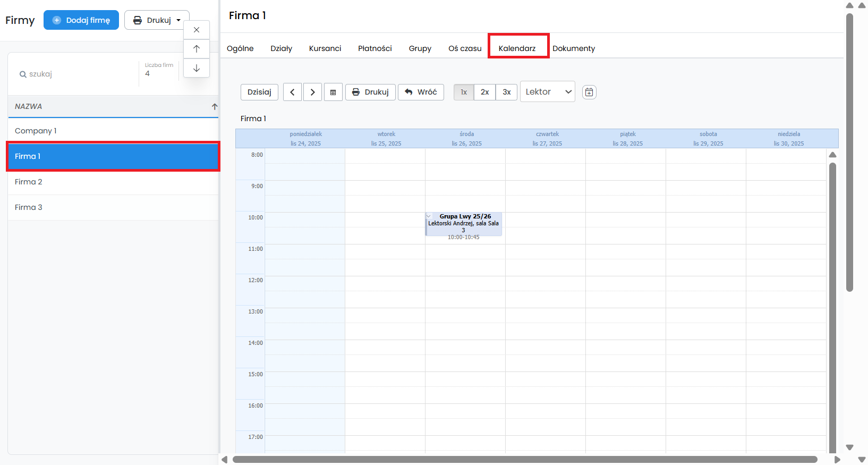Open the Płatności tab
Image resolution: width=868 pixels, height=465 pixels.
coord(375,48)
